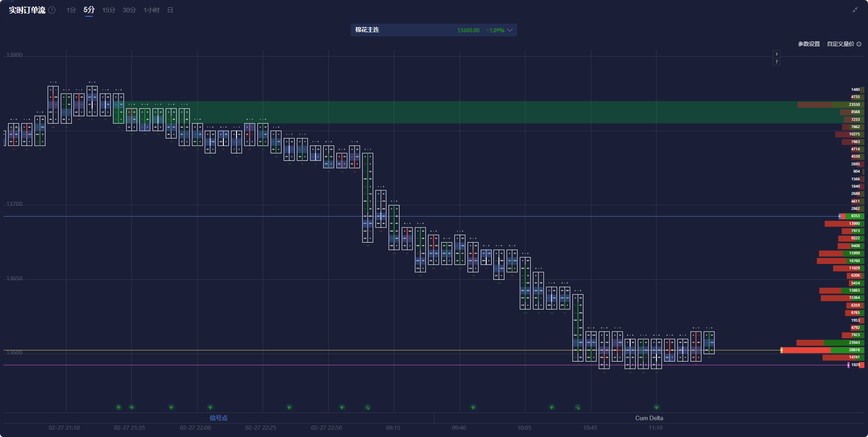The image size is (868, 437).
Task: Click the signal marker above the 02-27 22:00 label
Action: [210, 407]
